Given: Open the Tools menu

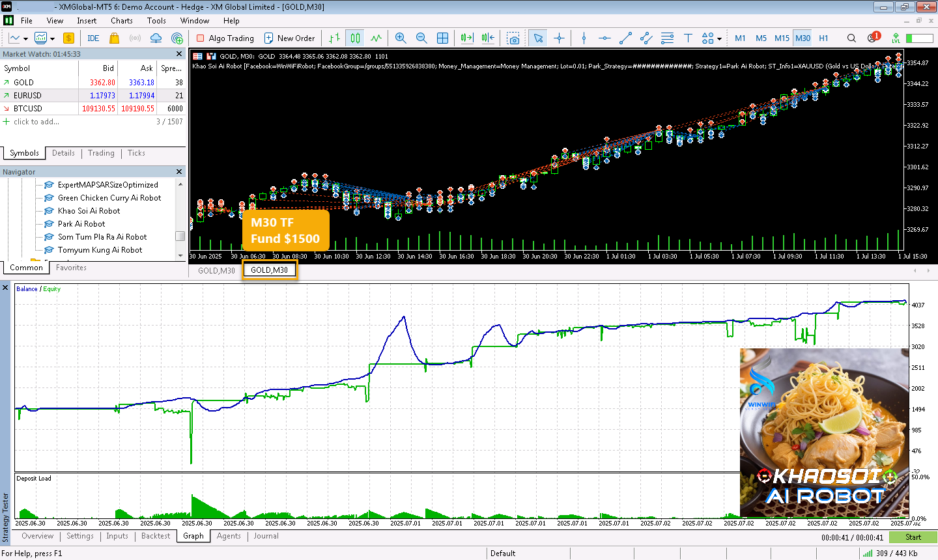Looking at the screenshot, I should (x=156, y=20).
